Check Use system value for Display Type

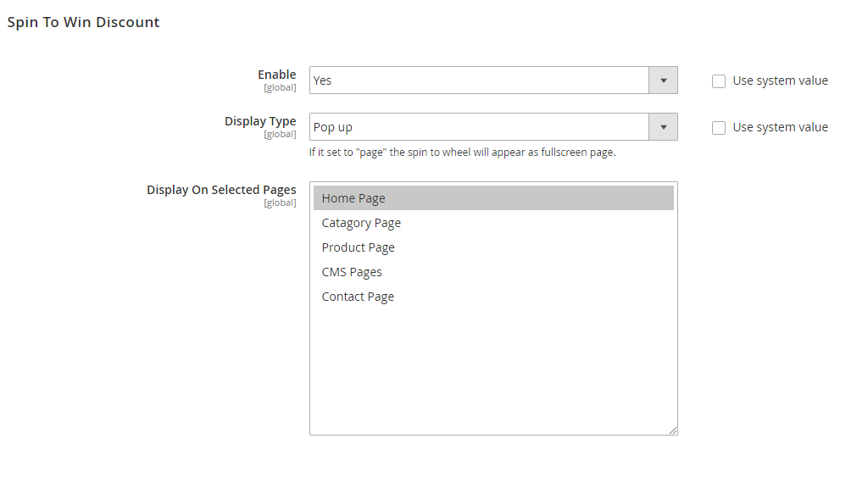point(719,128)
